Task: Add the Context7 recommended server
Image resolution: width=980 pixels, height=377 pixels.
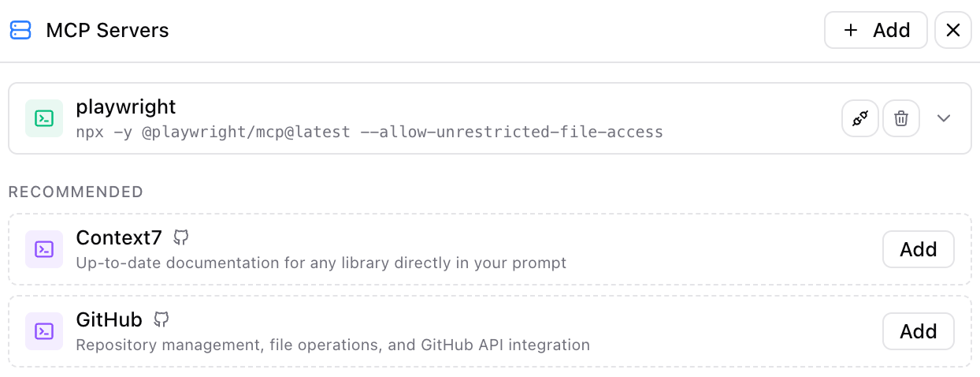Action: point(918,249)
